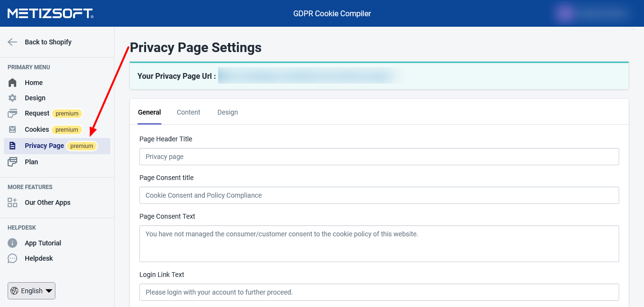Click the back arrow icon beside Back to Shopify

point(12,42)
